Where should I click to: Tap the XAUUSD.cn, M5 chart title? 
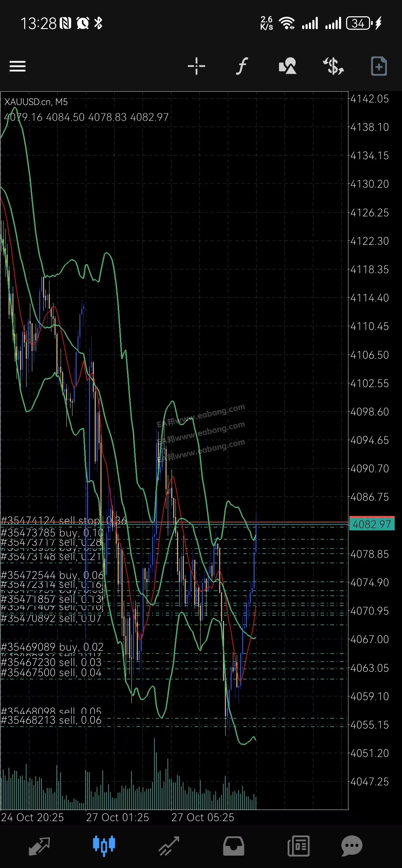click(x=36, y=102)
